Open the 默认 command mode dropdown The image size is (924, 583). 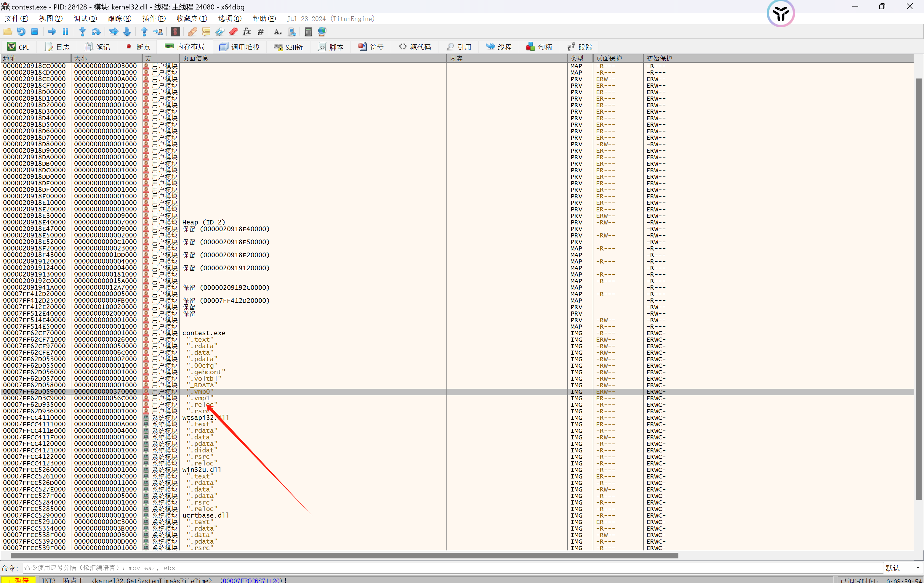click(x=902, y=568)
